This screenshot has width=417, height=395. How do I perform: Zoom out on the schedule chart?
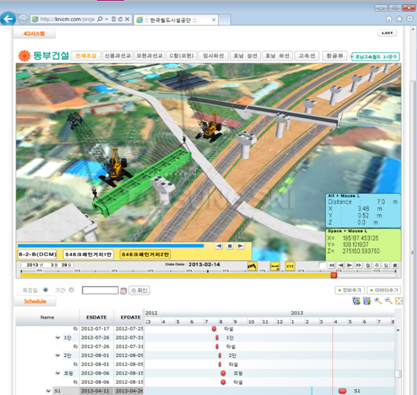(x=388, y=301)
